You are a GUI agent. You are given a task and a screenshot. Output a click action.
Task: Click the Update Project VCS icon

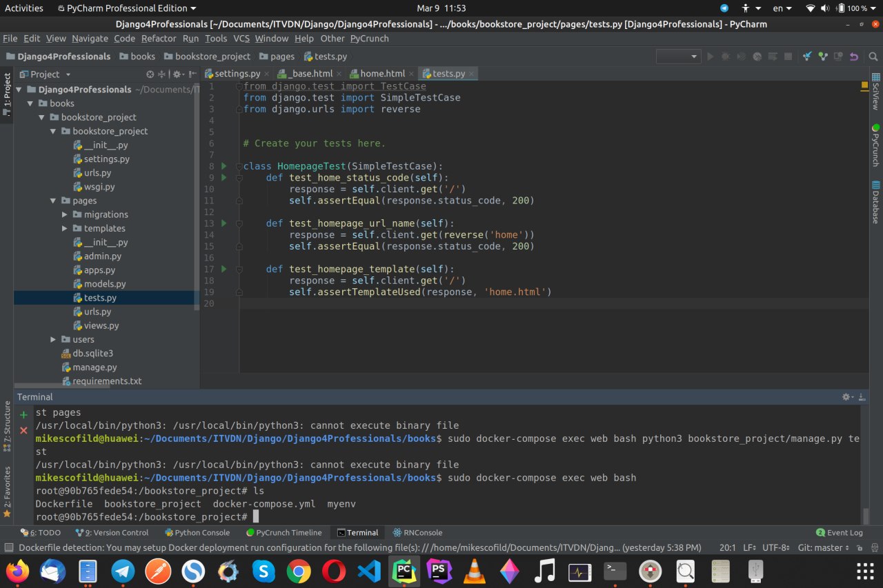(x=806, y=57)
